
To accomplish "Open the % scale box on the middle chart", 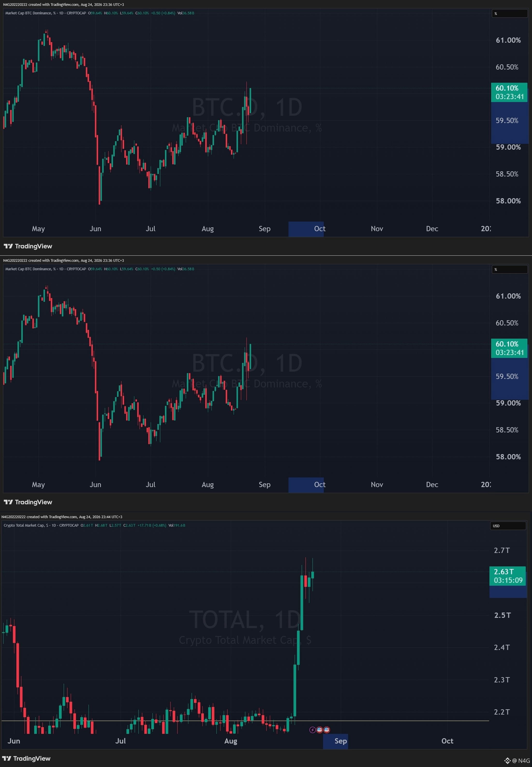I will point(510,269).
